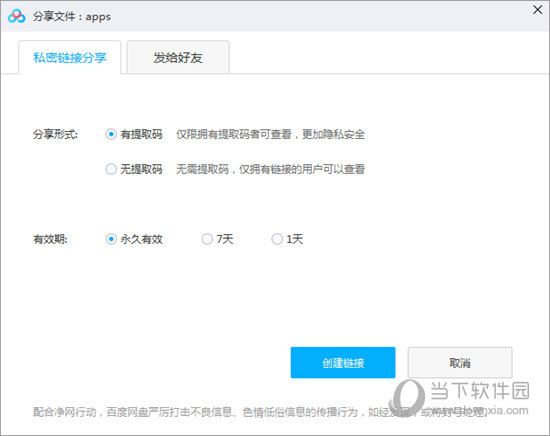Close the share file dialog
Image resolution: width=550 pixels, height=436 pixels.
537,9
